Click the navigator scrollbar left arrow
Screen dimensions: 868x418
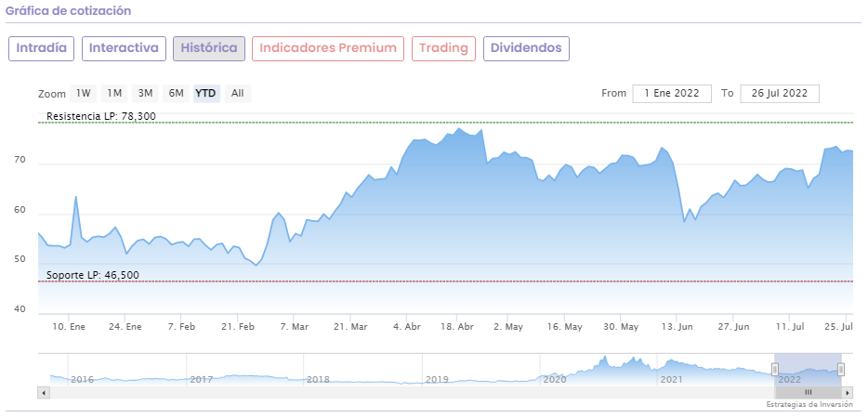[x=43, y=393]
